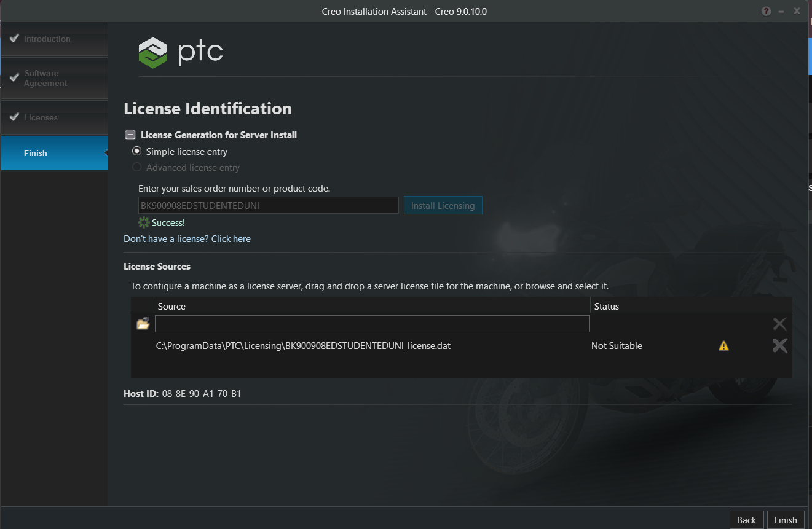812x529 pixels.
Task: Switch to the Finish step
Action: pyautogui.click(x=35, y=153)
